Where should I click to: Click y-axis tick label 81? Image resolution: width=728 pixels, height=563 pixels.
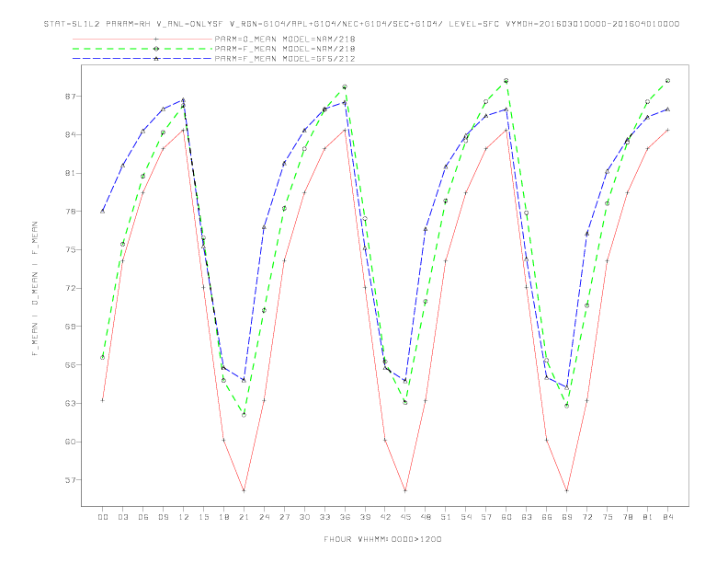point(70,173)
